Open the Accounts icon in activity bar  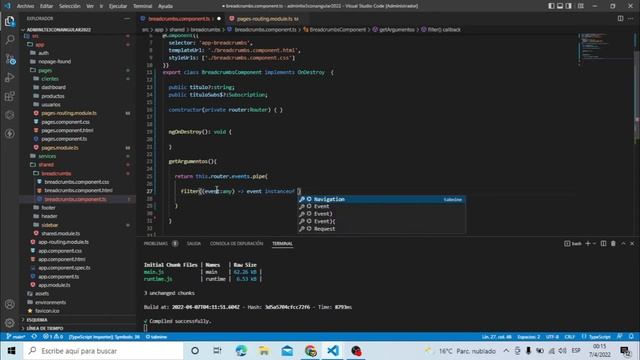(9, 304)
